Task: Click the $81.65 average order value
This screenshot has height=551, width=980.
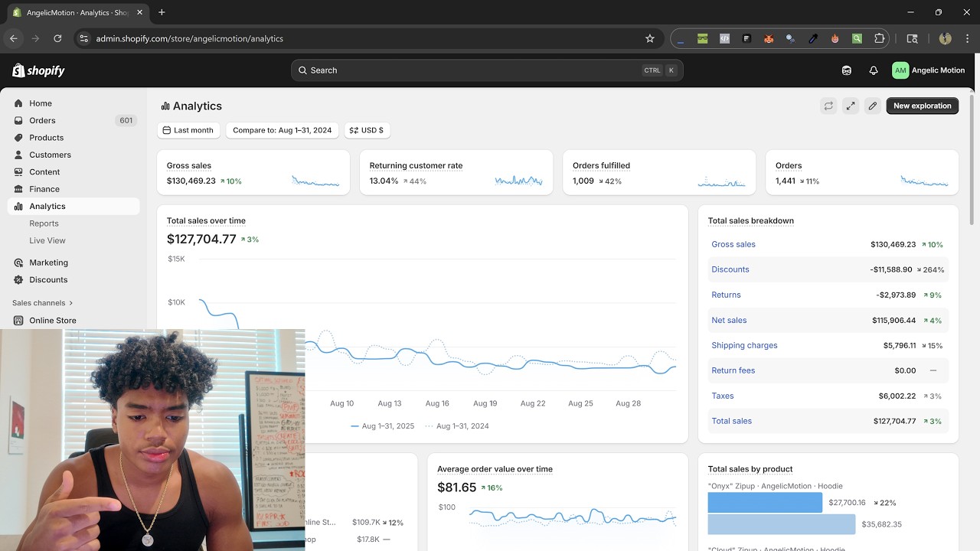Action: click(x=457, y=487)
